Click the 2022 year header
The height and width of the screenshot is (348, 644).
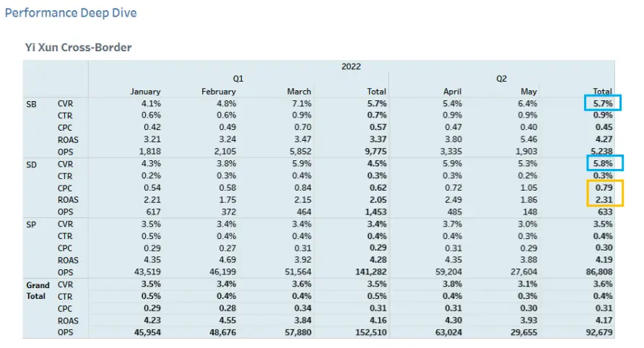pyautogui.click(x=351, y=66)
